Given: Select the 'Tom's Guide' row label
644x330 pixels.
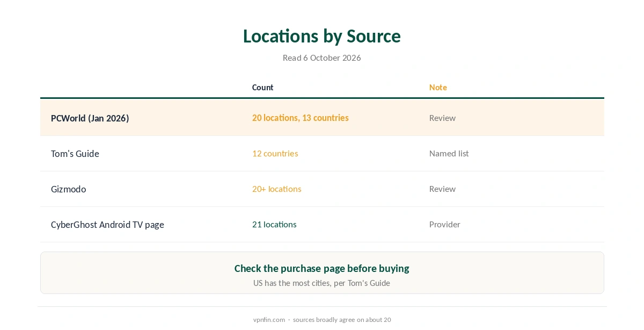Looking at the screenshot, I should point(75,153).
